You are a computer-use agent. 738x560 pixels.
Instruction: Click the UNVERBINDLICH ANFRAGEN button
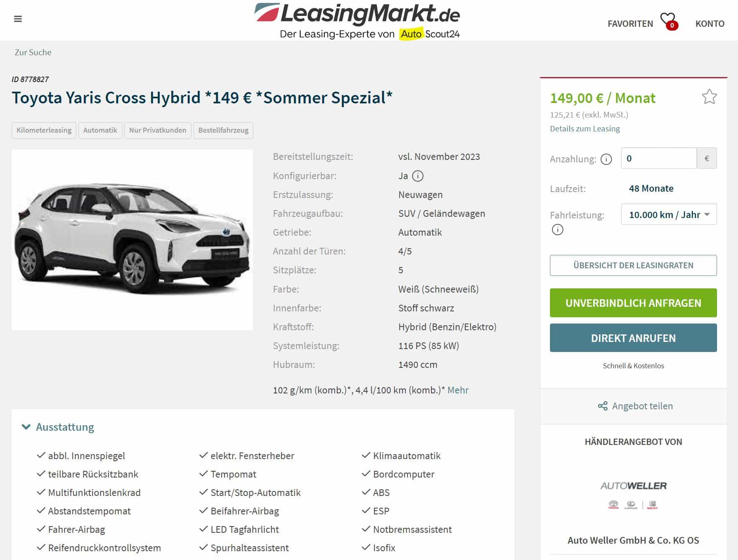point(633,303)
